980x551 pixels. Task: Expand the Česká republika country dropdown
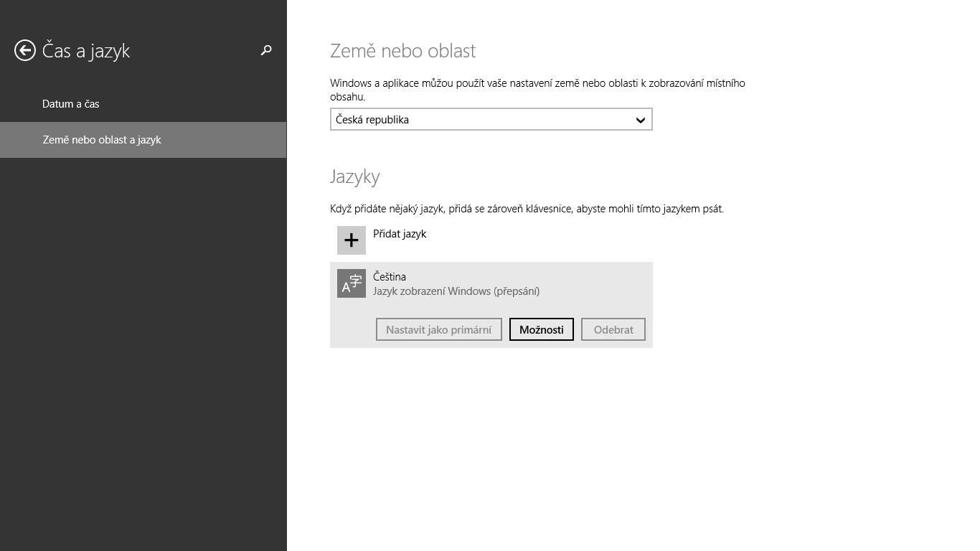point(491,119)
